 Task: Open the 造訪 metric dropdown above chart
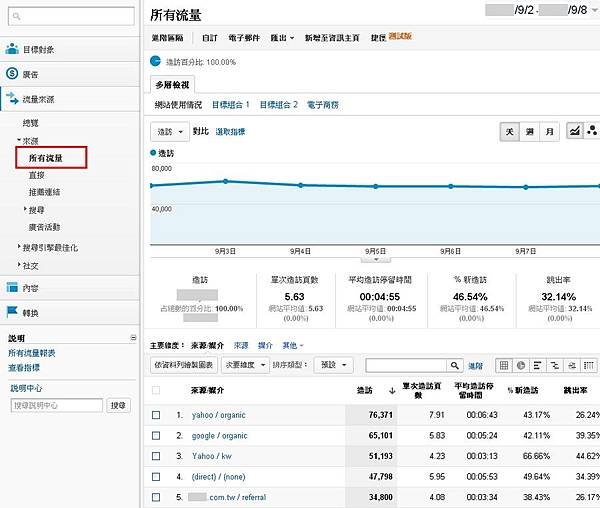(170, 132)
